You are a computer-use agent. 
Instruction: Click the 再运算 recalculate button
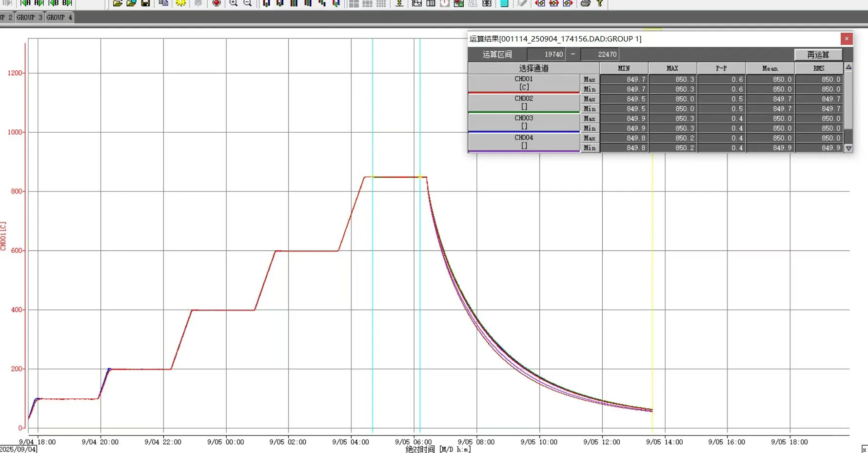818,55
